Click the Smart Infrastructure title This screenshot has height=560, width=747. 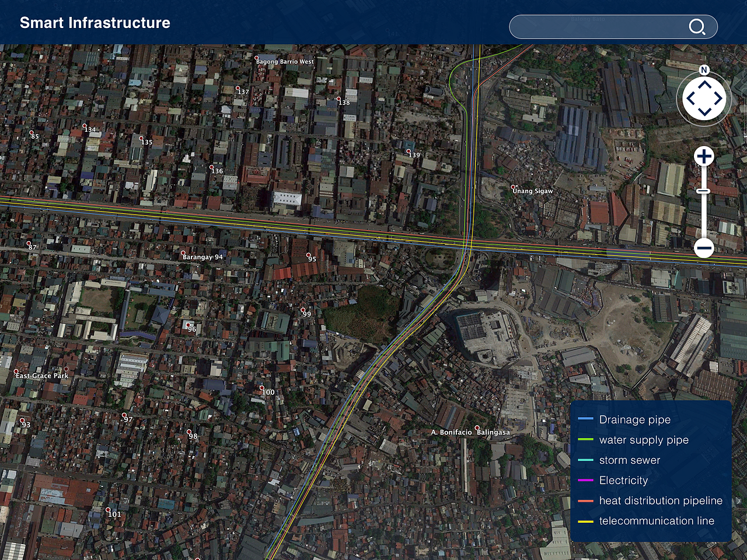(95, 23)
